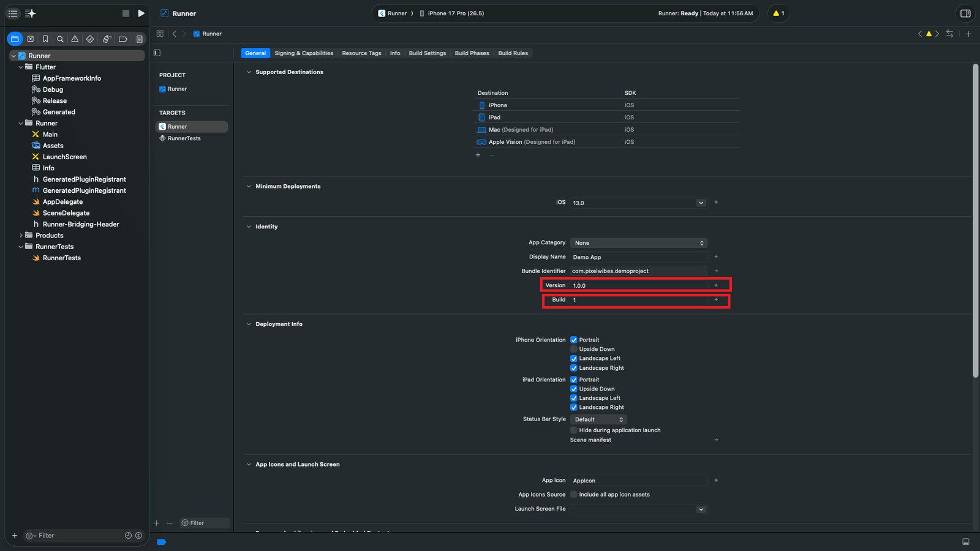
Task: Click the Display Name field
Action: coord(639,257)
